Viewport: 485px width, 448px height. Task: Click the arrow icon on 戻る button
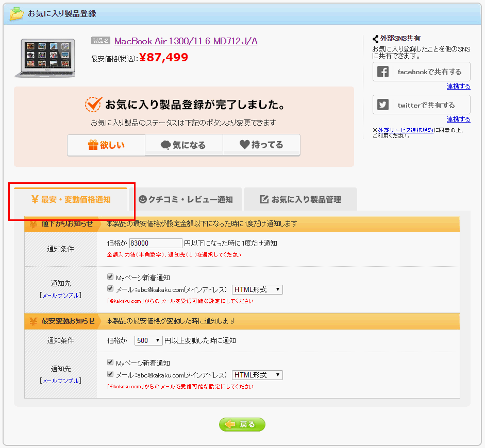point(230,424)
